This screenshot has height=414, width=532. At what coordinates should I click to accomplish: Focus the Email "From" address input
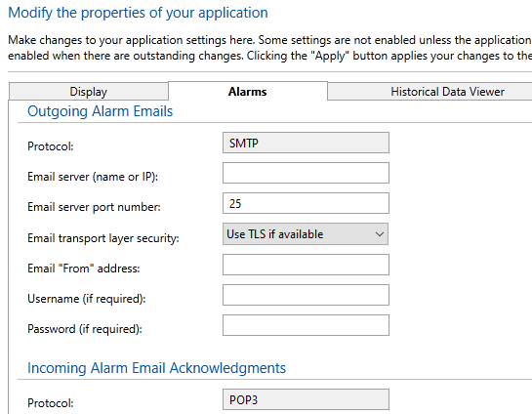tap(306, 265)
